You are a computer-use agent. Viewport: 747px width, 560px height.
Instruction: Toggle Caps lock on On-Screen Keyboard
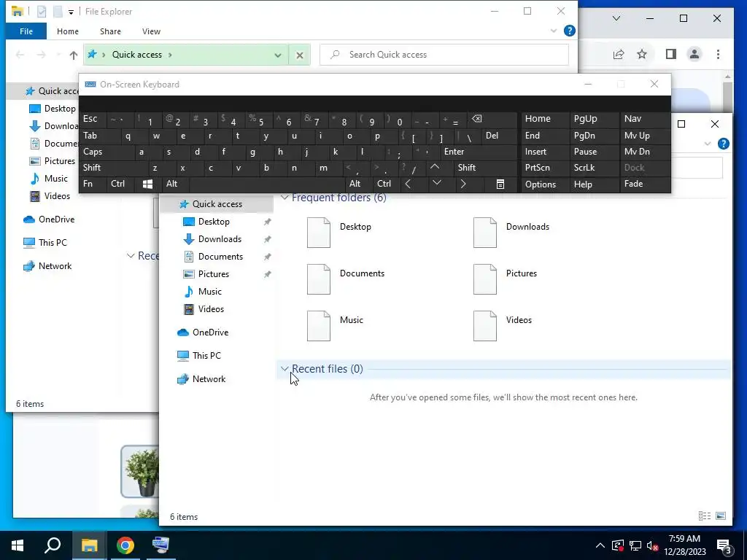click(107, 152)
